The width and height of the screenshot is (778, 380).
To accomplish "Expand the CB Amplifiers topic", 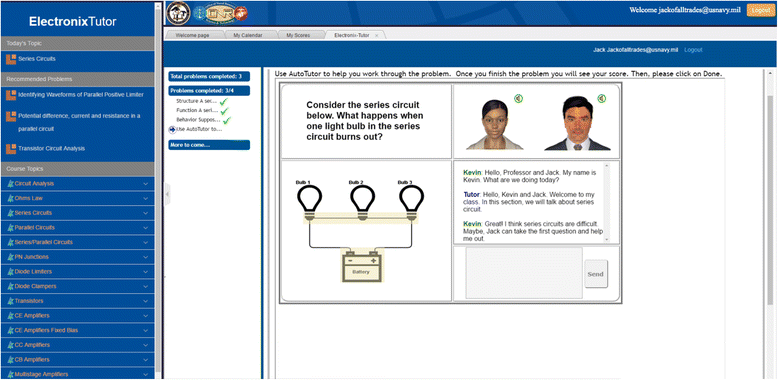I will tap(145, 359).
